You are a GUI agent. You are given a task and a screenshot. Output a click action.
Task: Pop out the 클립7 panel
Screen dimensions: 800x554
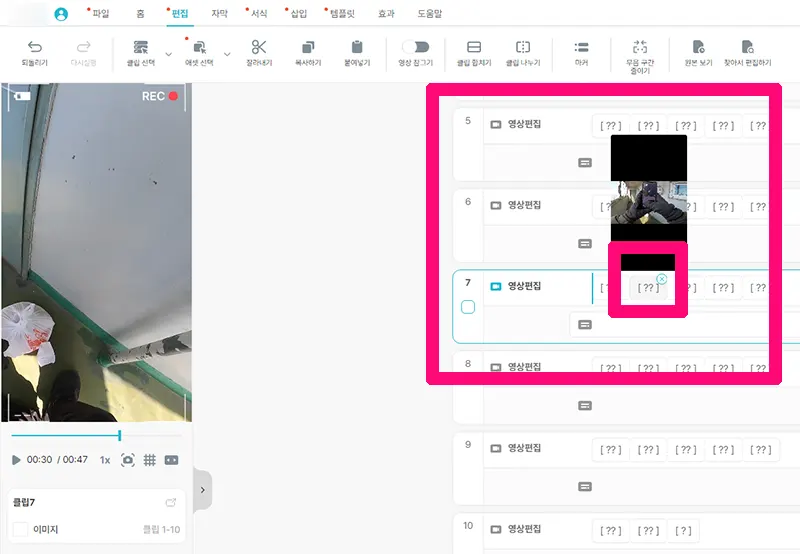coord(171,502)
